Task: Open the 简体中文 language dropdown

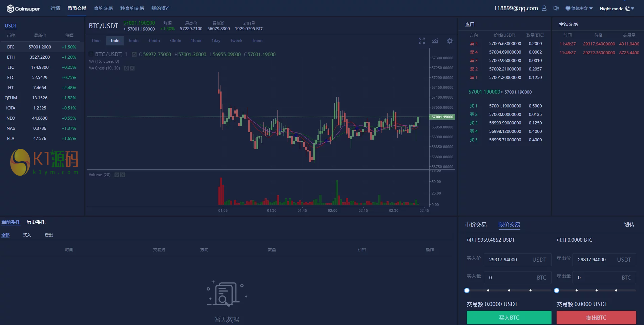Action: pyautogui.click(x=579, y=8)
